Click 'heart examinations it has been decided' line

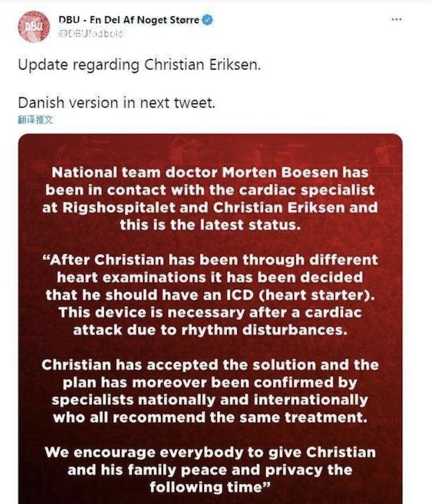pyautogui.click(x=210, y=277)
